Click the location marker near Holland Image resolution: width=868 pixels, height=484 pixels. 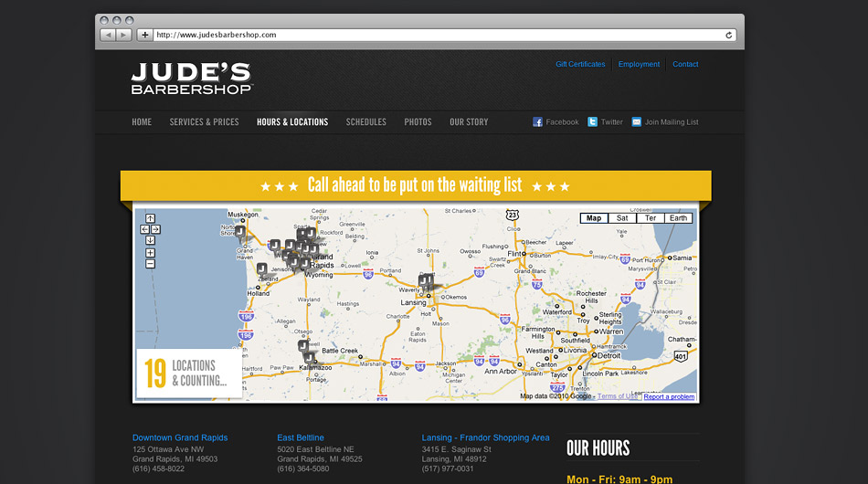tap(262, 269)
